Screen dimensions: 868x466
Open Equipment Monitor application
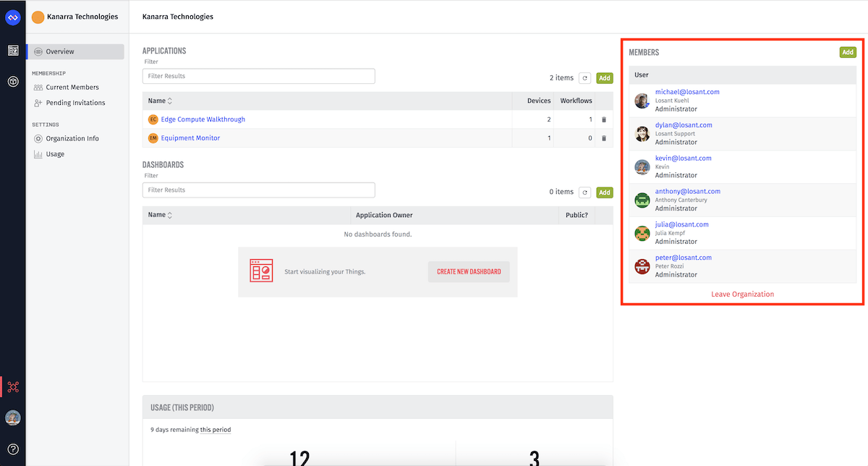190,138
